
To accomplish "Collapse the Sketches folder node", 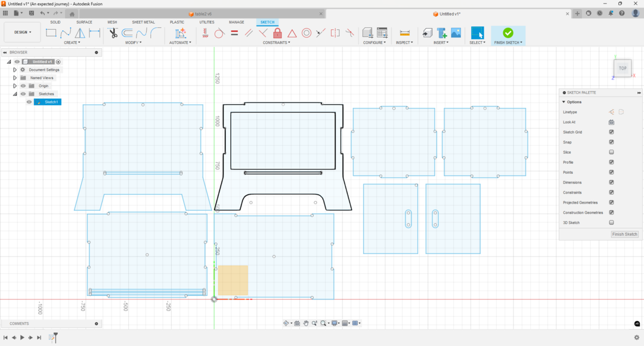I will pos(15,94).
